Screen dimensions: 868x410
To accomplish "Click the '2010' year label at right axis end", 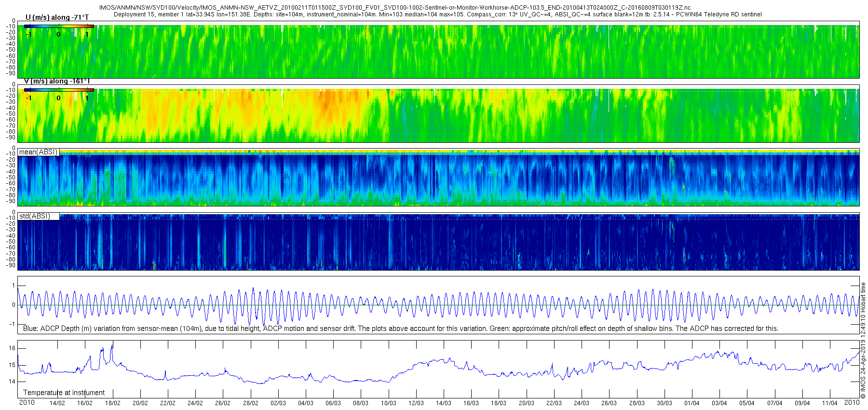I will [852, 402].
